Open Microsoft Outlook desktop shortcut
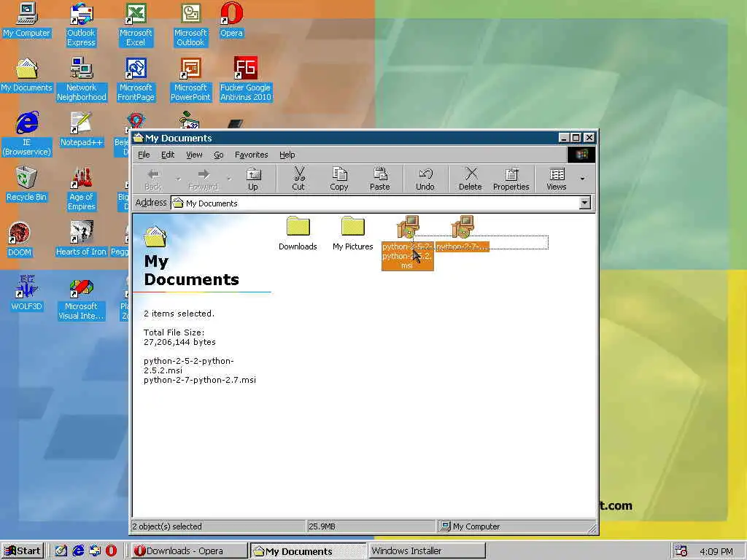The height and width of the screenshot is (560, 747). coord(190,24)
